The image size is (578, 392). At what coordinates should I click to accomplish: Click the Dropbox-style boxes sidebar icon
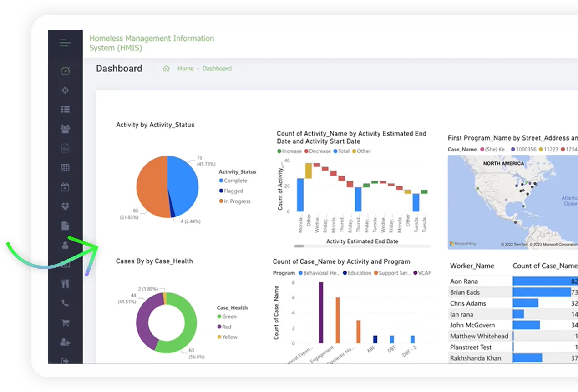[x=65, y=206]
